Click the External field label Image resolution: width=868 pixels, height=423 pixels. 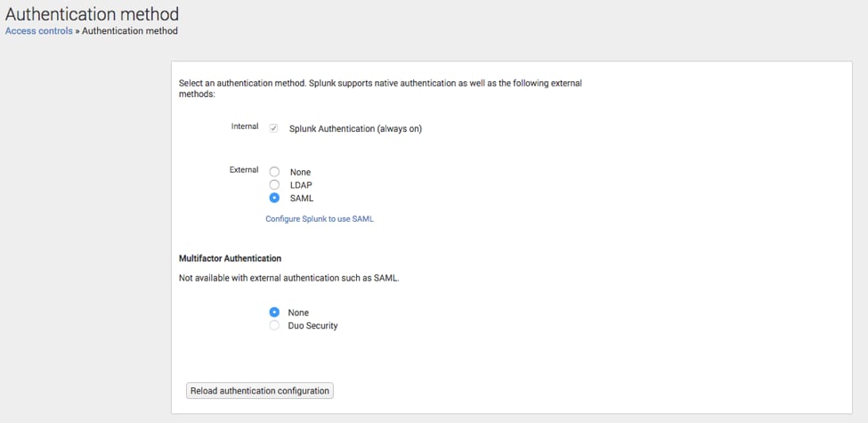[244, 169]
